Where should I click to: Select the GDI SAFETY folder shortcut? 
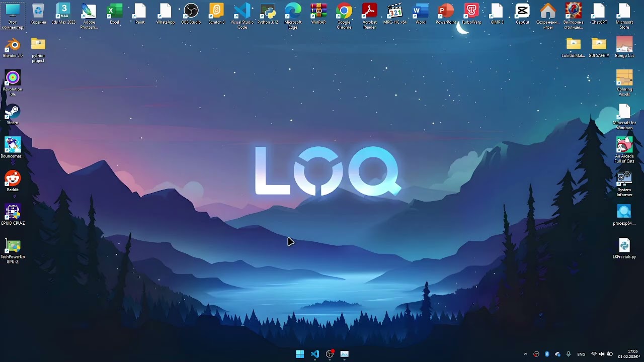tap(599, 48)
